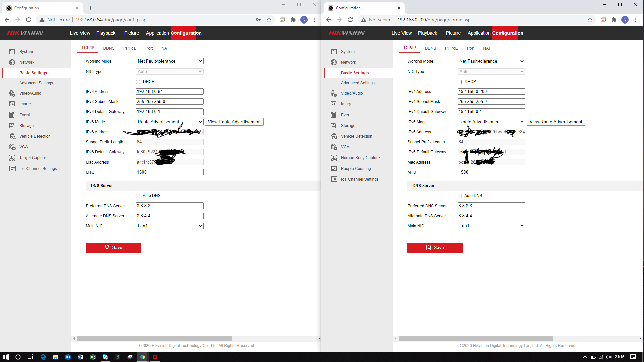Toggle Auto DNS checkbox in left window
The image size is (644, 362).
138,196
